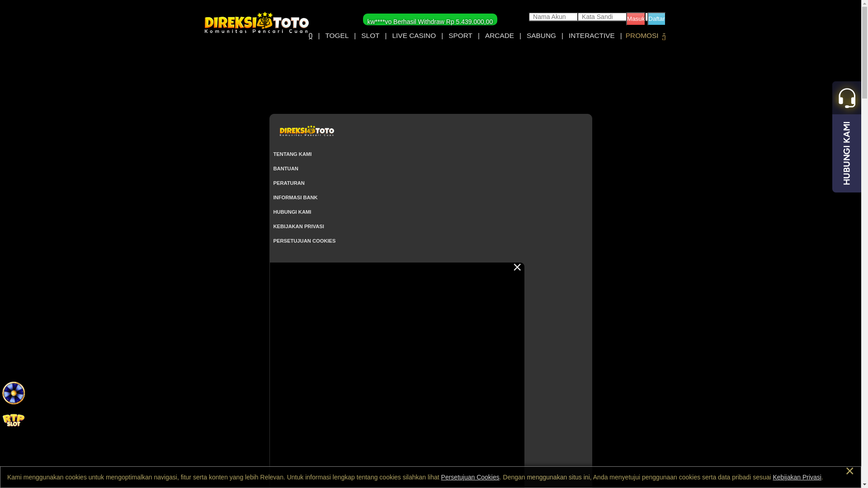Click the icon beside PROMOSI
This screenshot has width=868, height=488.
[664, 37]
